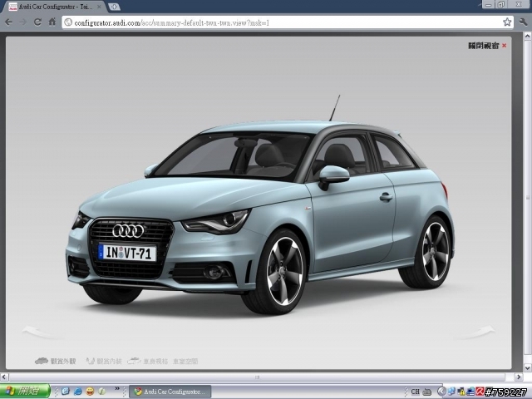Expand hidden system tray icons arrow
Viewport: 532px width, 399px height.
pos(441,392)
